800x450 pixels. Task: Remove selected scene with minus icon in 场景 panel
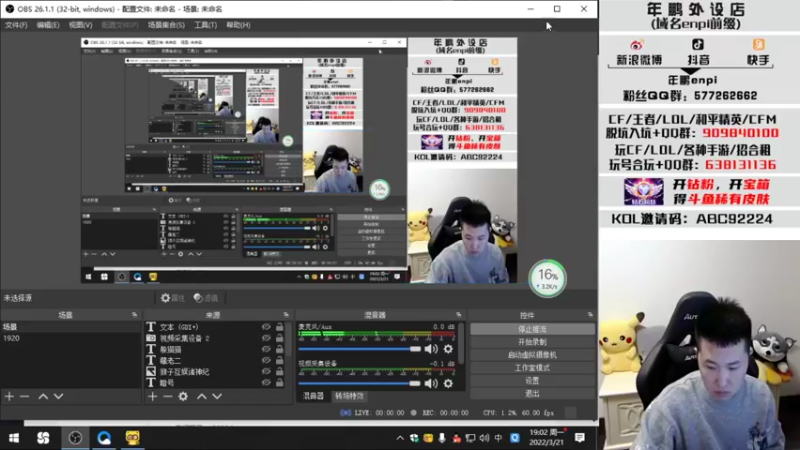tap(24, 396)
